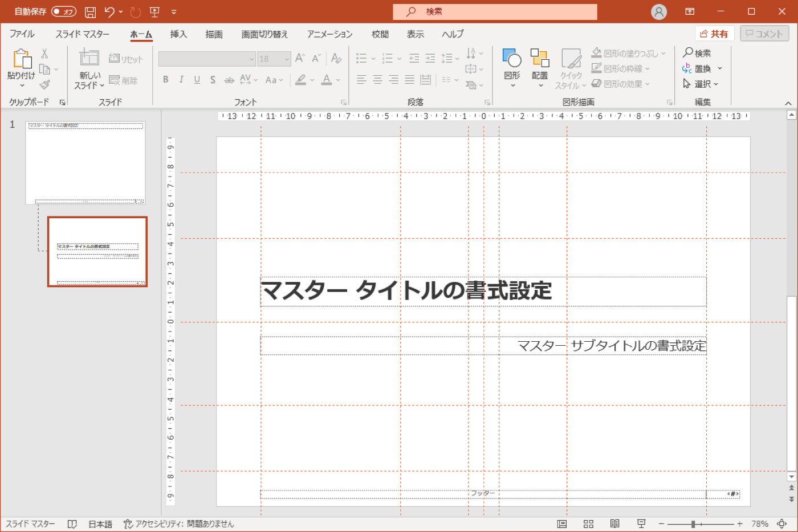The height and width of the screenshot is (532, 798).
Task: Click the 検索 search box in title bar
Action: pyautogui.click(x=495, y=11)
